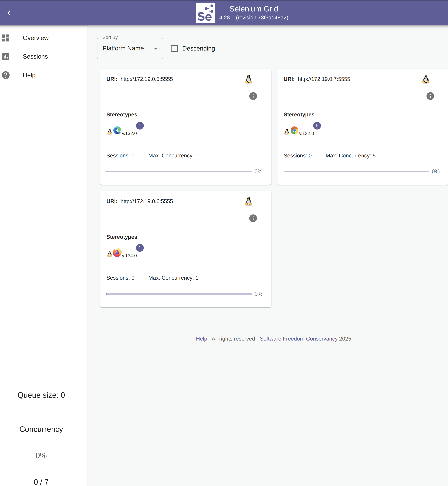
Task: Open the Sessions page from the sidebar
Action: (35, 57)
